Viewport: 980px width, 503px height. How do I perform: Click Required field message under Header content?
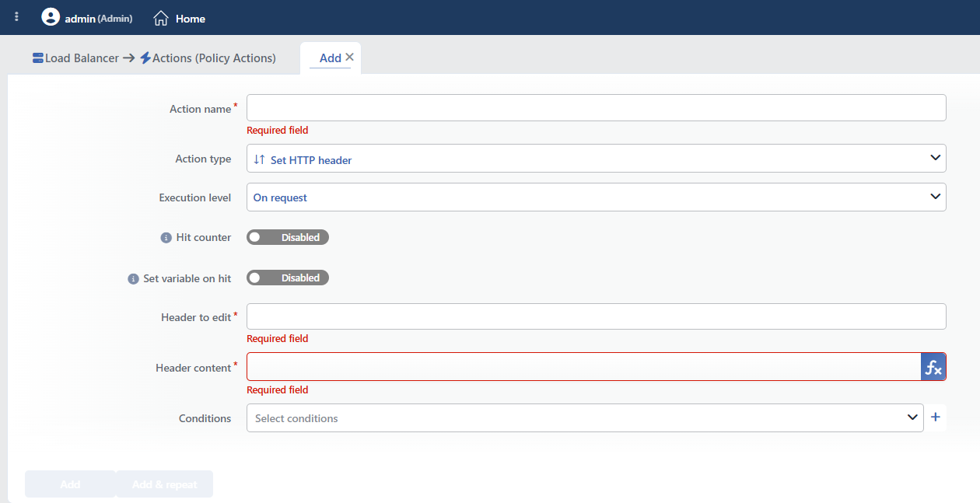coord(278,389)
